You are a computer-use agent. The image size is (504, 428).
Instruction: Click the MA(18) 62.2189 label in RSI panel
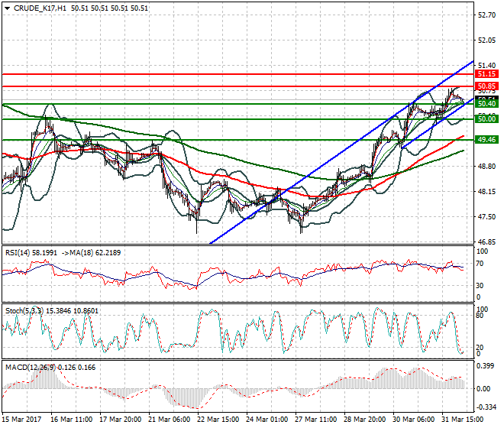tap(96, 253)
